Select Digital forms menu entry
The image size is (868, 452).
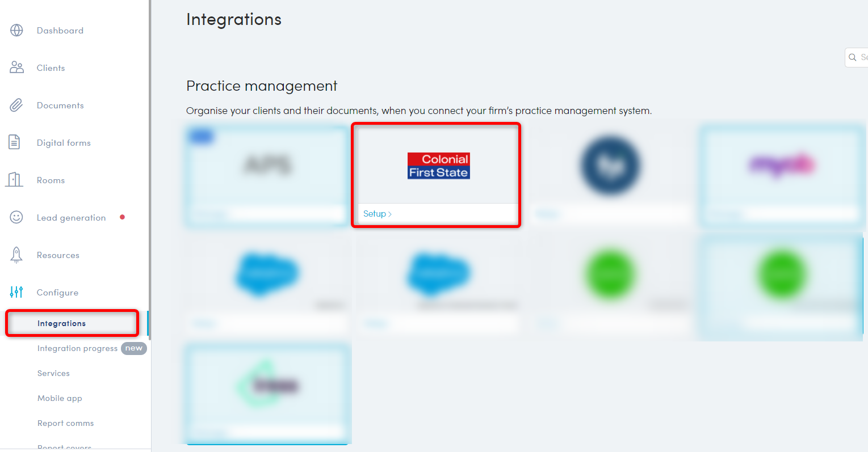tap(64, 143)
